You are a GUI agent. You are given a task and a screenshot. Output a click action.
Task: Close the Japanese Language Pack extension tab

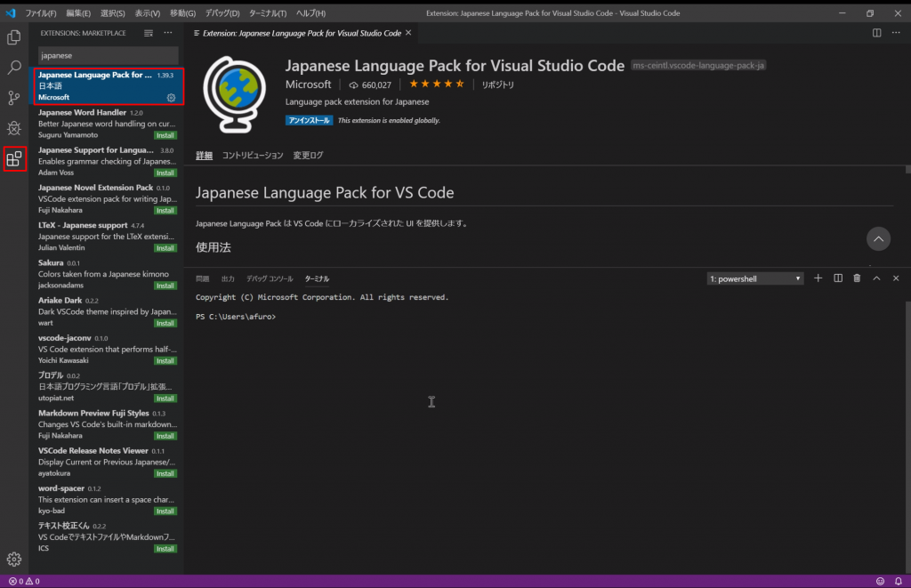pos(408,33)
